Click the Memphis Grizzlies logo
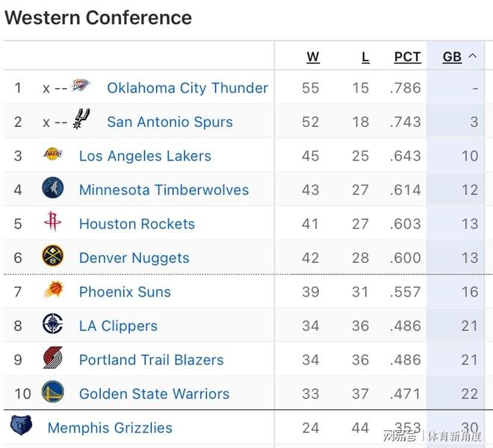Image resolution: width=493 pixels, height=448 pixels. point(21,426)
